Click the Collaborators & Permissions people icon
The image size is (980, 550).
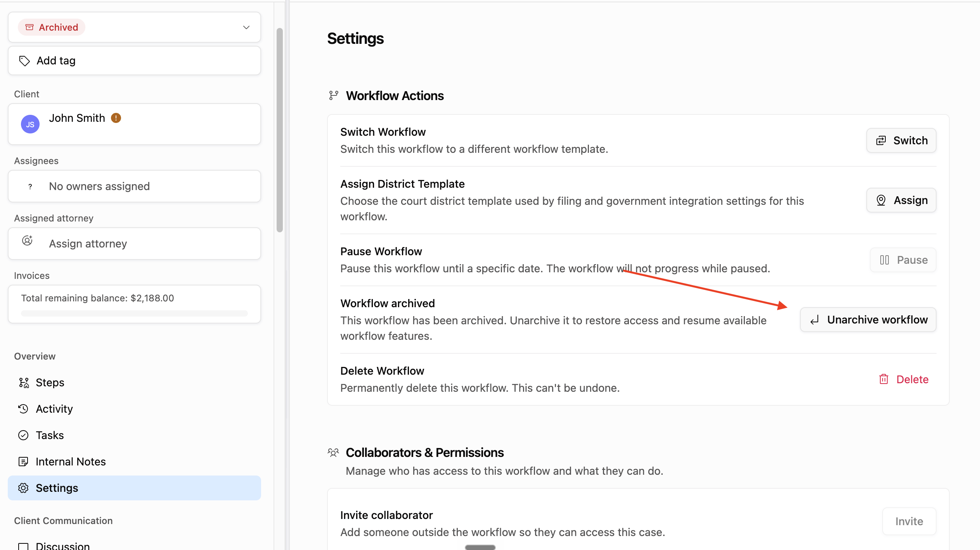click(x=333, y=453)
